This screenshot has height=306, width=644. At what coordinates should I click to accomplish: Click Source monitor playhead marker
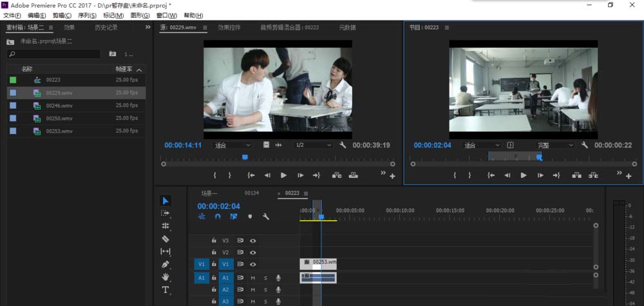coord(245,157)
